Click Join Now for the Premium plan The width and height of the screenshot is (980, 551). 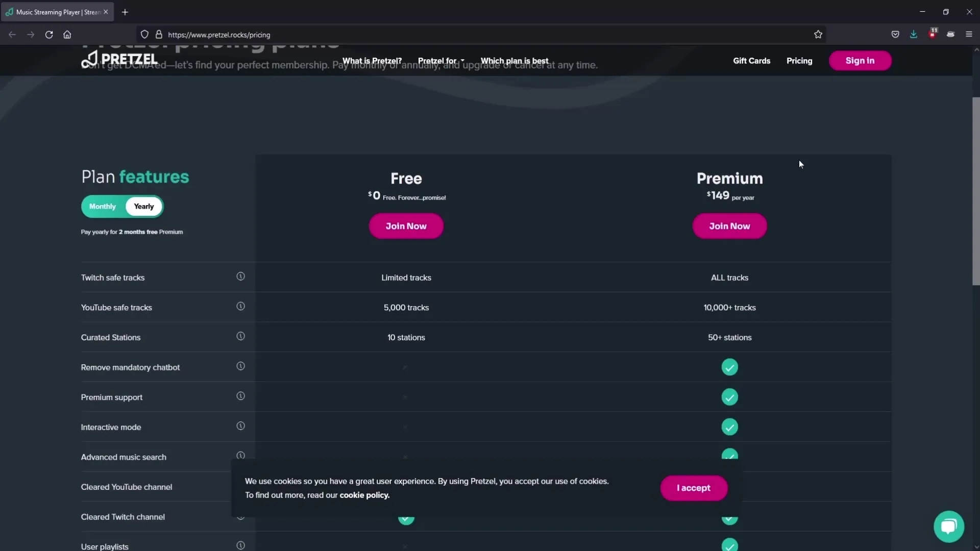tap(729, 226)
